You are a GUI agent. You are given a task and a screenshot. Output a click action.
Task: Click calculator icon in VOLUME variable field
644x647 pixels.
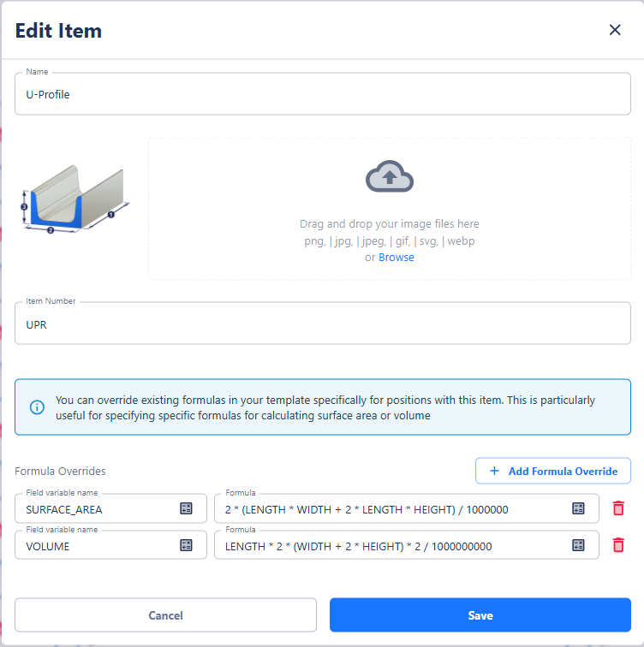(186, 545)
